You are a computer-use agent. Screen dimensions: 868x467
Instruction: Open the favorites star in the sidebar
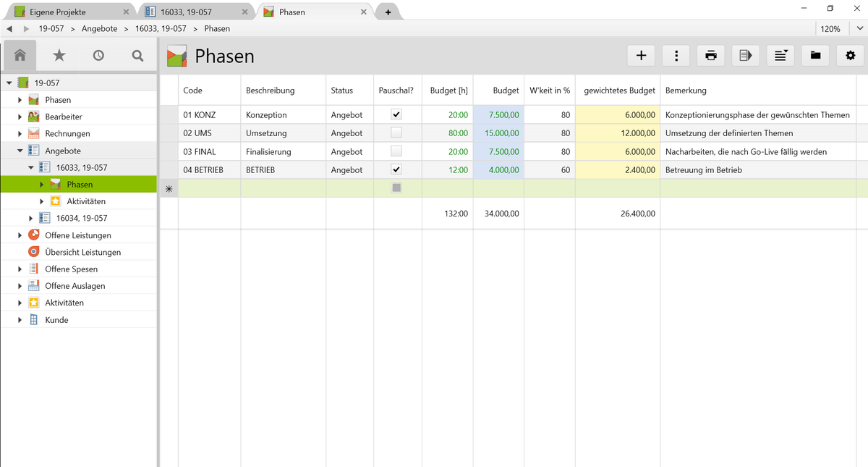[x=59, y=56]
